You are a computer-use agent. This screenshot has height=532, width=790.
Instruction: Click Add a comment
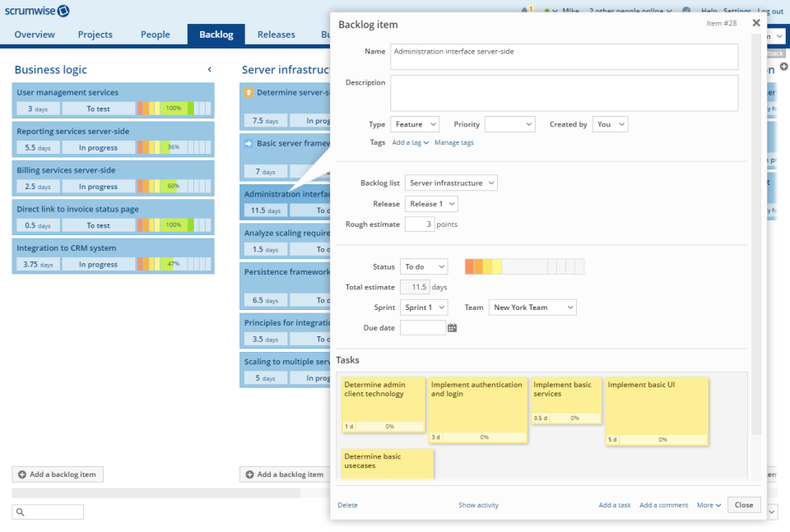click(663, 505)
